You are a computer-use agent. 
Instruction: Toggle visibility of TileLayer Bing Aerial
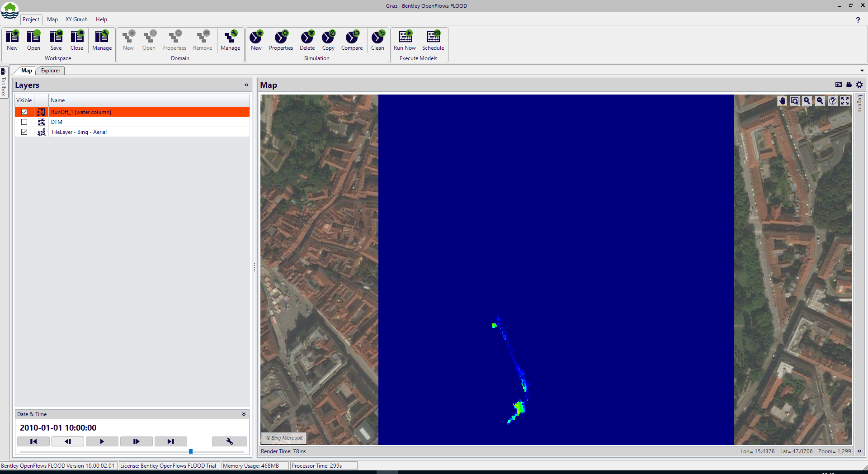pyautogui.click(x=24, y=132)
